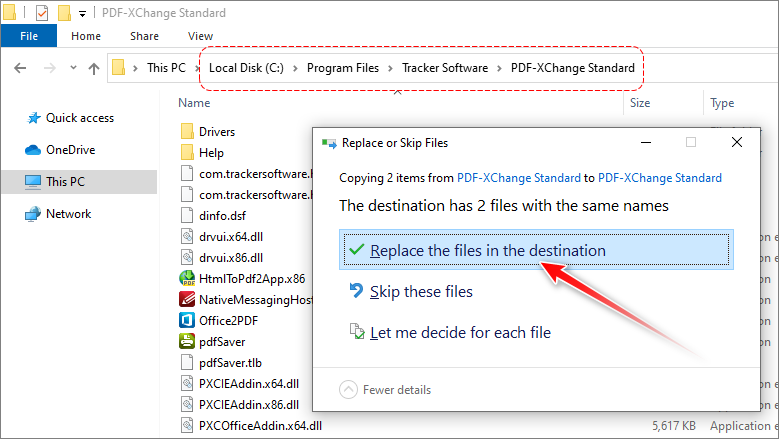The image size is (779, 439).
Task: Choose Let me decide for each file
Action: click(x=460, y=332)
